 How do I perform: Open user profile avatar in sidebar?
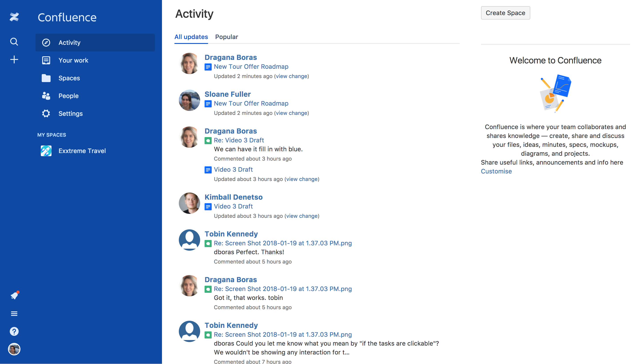pyautogui.click(x=14, y=349)
